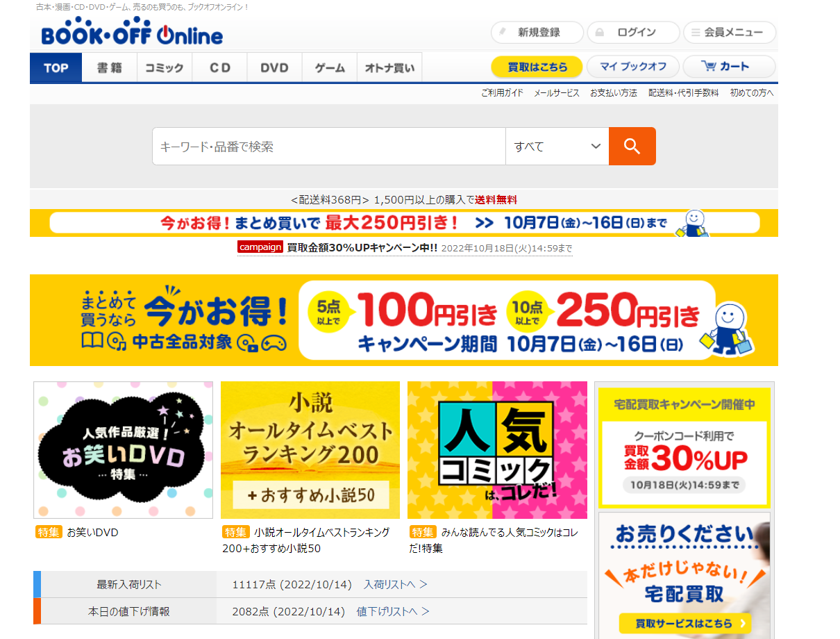Viewport: 840px width, 639px height.
Task: Open the ご利用ガイド link
Action: (502, 93)
